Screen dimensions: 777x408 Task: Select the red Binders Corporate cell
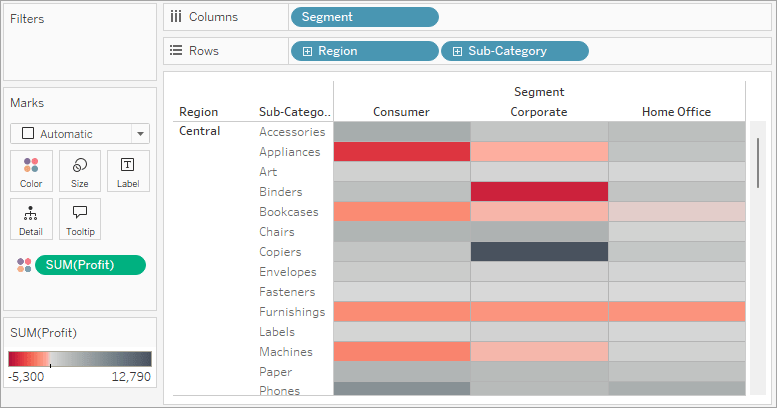539,192
